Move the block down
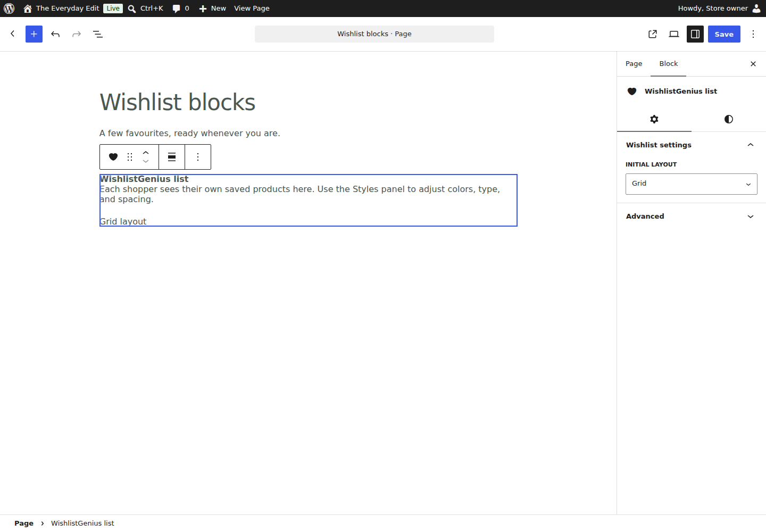This screenshot has height=532, width=766. 146,161
